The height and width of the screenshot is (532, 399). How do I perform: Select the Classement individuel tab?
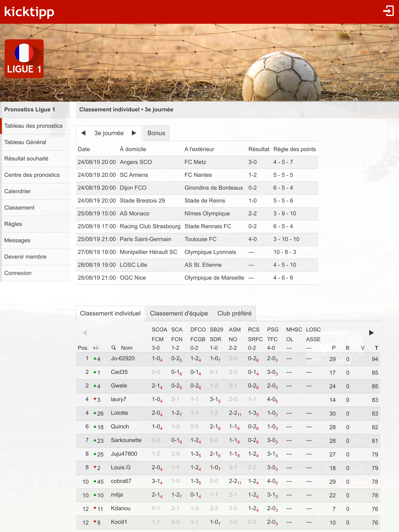point(110,313)
